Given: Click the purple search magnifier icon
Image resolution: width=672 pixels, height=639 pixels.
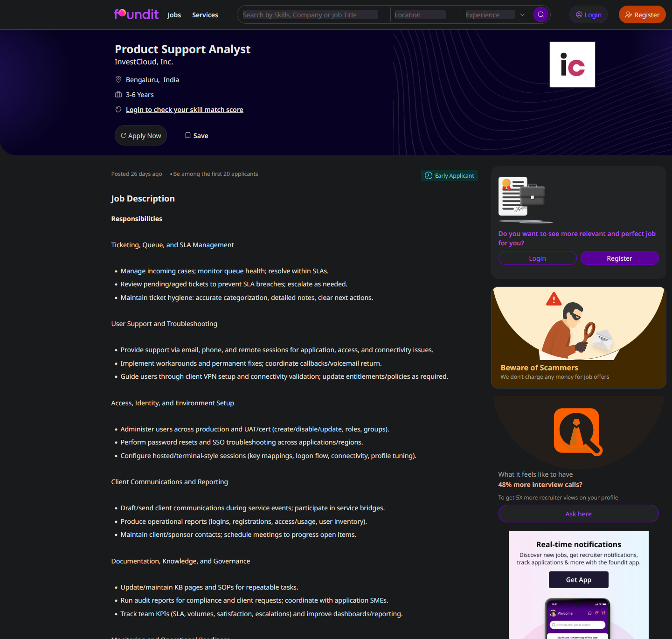Looking at the screenshot, I should pos(540,14).
